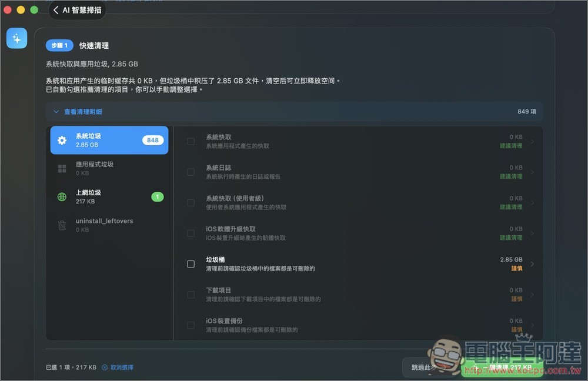Screen dimensions: 588x381
Task: Click the back arrow beside AI 智慧掃描
Action: [x=56, y=10]
